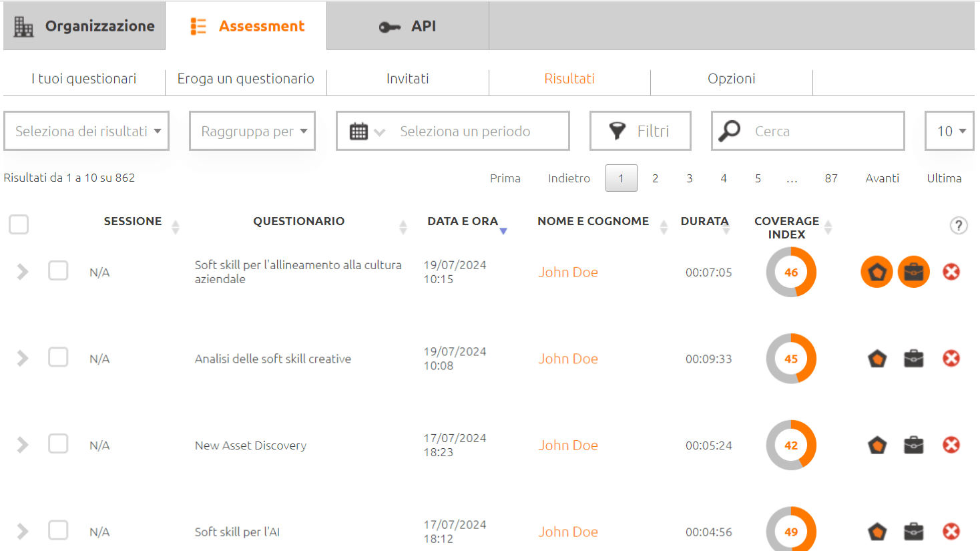Click briefcase icon for Soft skill per l'AI row
Viewport: 980px width, 551px height.
pos(914,532)
